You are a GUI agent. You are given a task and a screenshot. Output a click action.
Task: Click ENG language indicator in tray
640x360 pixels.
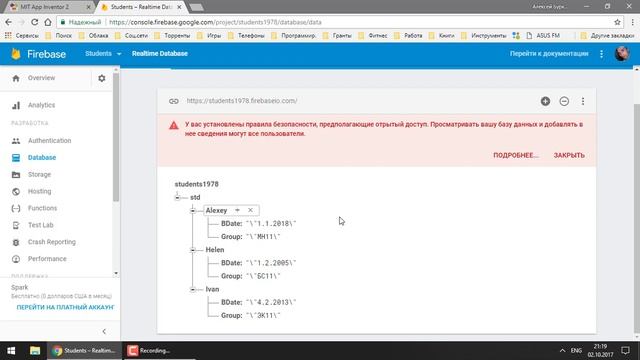[576, 351]
